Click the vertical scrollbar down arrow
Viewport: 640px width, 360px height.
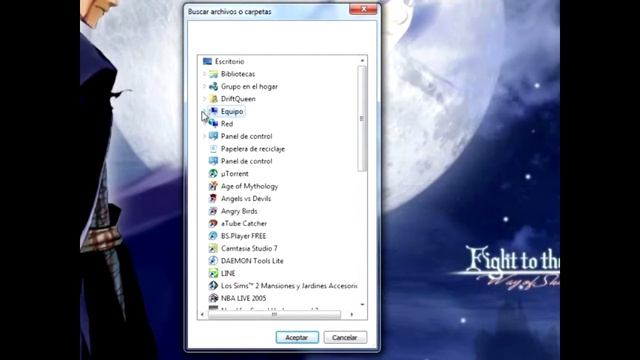362,304
